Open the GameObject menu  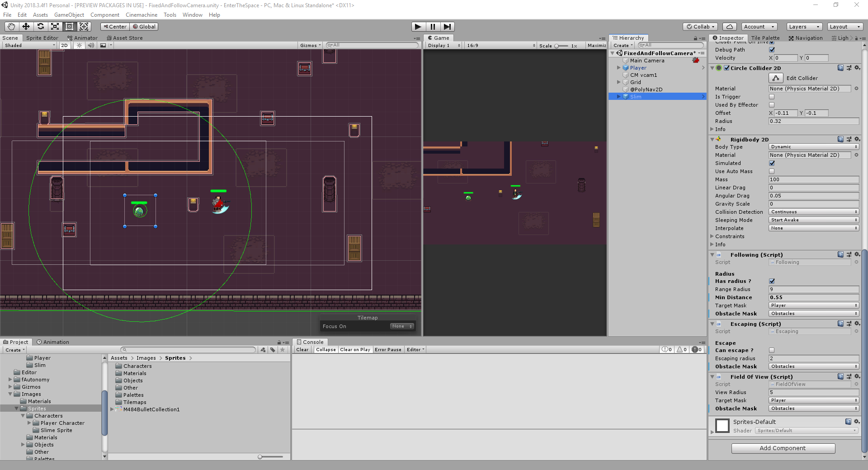[69, 14]
